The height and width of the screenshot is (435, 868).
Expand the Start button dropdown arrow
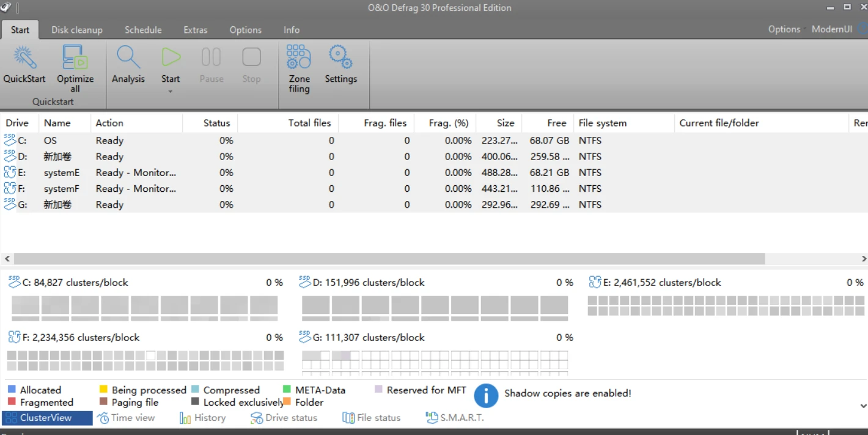click(x=171, y=92)
